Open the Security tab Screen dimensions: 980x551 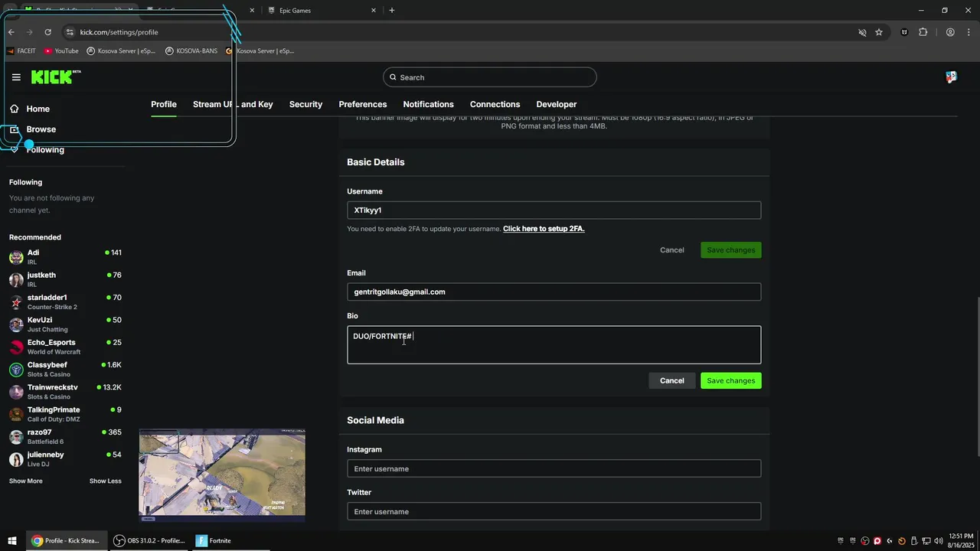coord(305,104)
